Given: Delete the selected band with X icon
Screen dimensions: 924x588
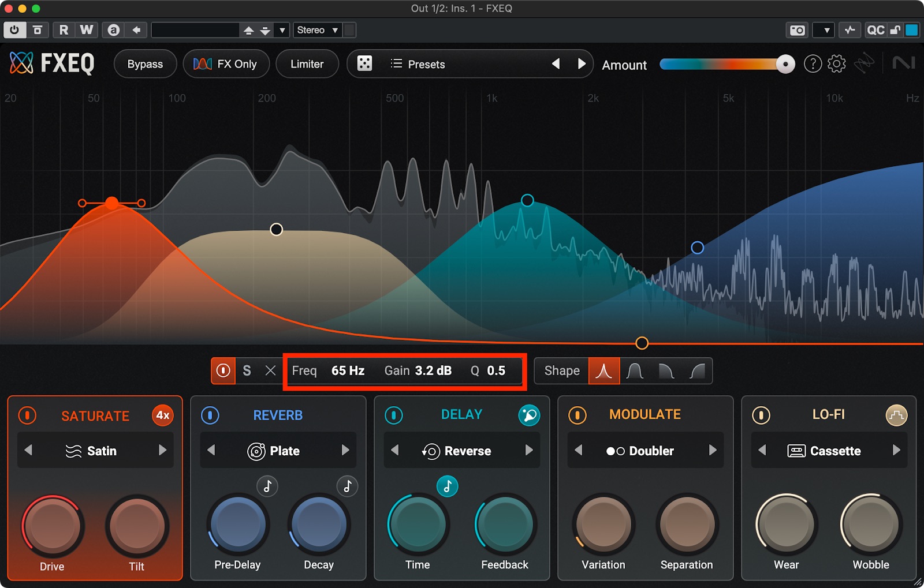Looking at the screenshot, I should pyautogui.click(x=270, y=370).
